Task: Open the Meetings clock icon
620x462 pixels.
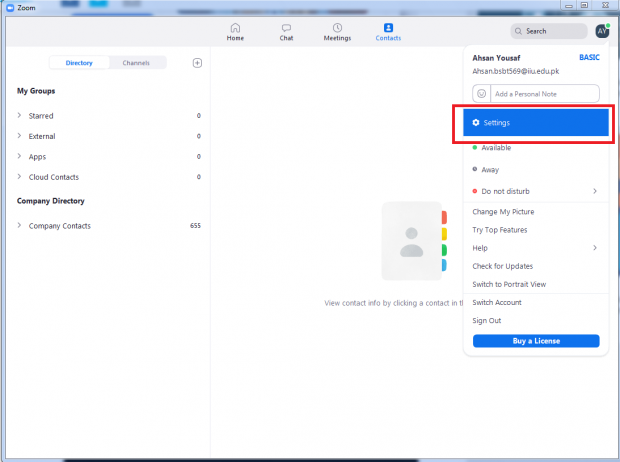Action: [x=337, y=28]
